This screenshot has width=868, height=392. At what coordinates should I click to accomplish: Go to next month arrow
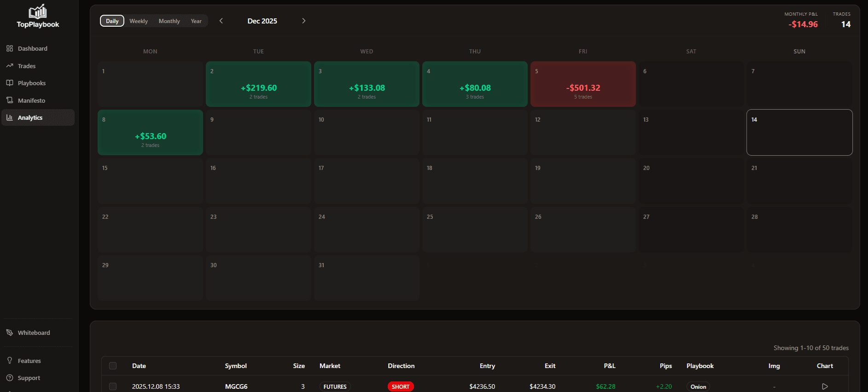click(x=303, y=21)
